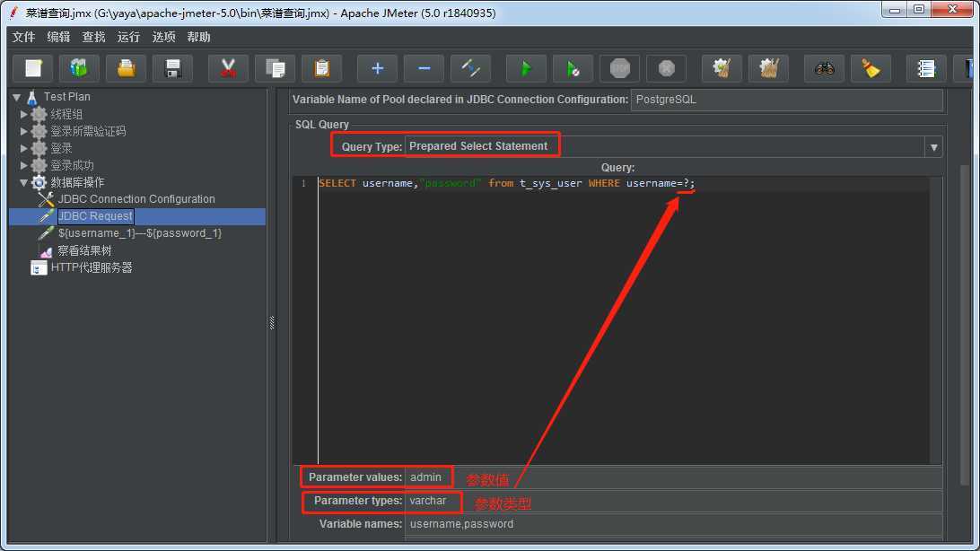The height and width of the screenshot is (551, 980).
Task: Select the 登录成功 tree item
Action: click(x=72, y=165)
